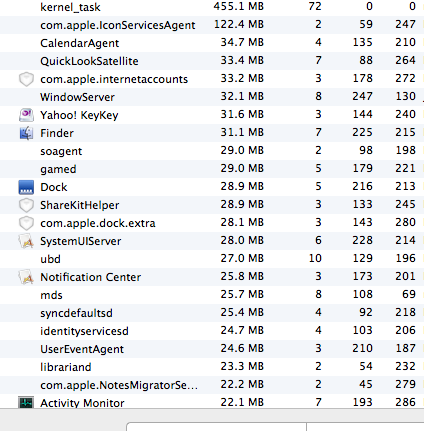Image resolution: width=424 pixels, height=431 pixels.
Task: Select the com.apple.NotesMigratorSe... process name
Action: tap(119, 385)
